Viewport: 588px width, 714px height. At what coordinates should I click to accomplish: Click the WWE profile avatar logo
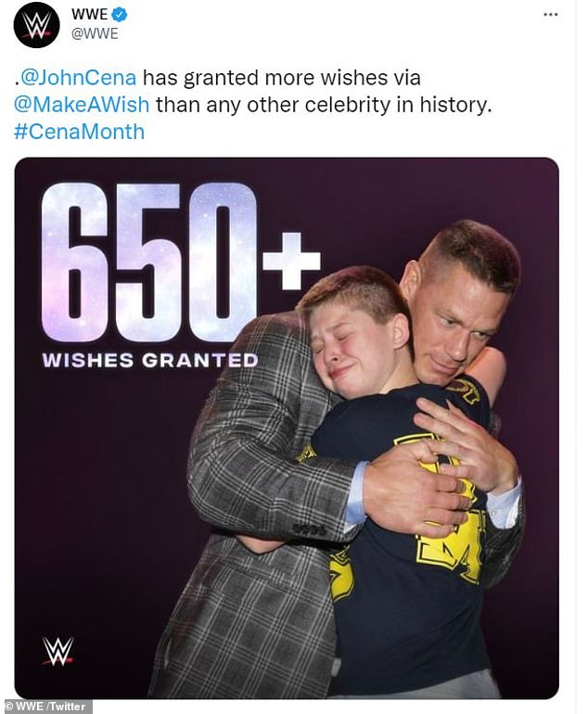coord(37,26)
